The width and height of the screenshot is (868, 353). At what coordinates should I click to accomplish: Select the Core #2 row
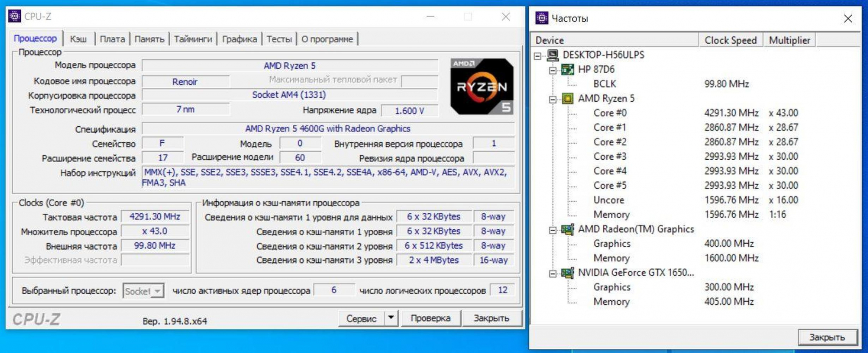610,142
